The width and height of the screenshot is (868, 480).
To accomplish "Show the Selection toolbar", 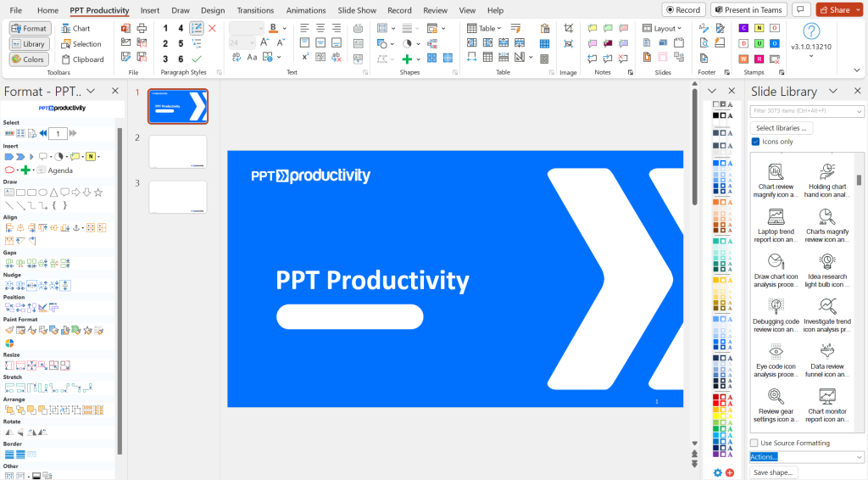I will (x=81, y=44).
